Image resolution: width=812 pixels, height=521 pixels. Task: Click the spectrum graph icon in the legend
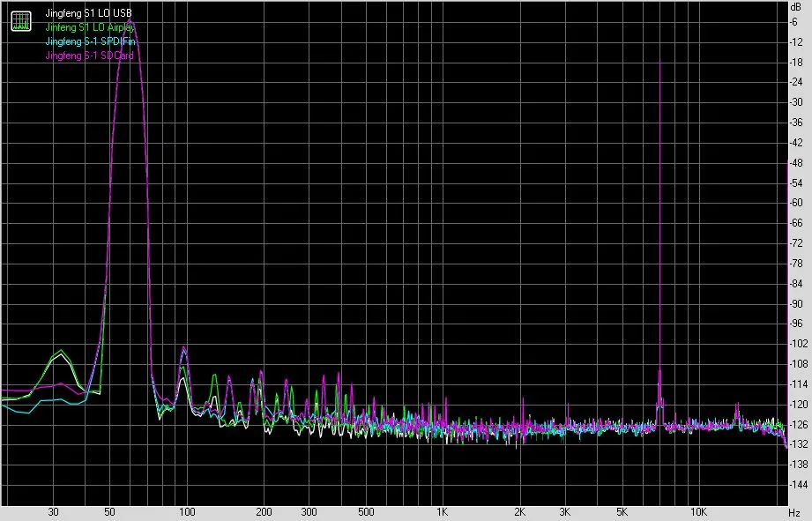[x=21, y=20]
